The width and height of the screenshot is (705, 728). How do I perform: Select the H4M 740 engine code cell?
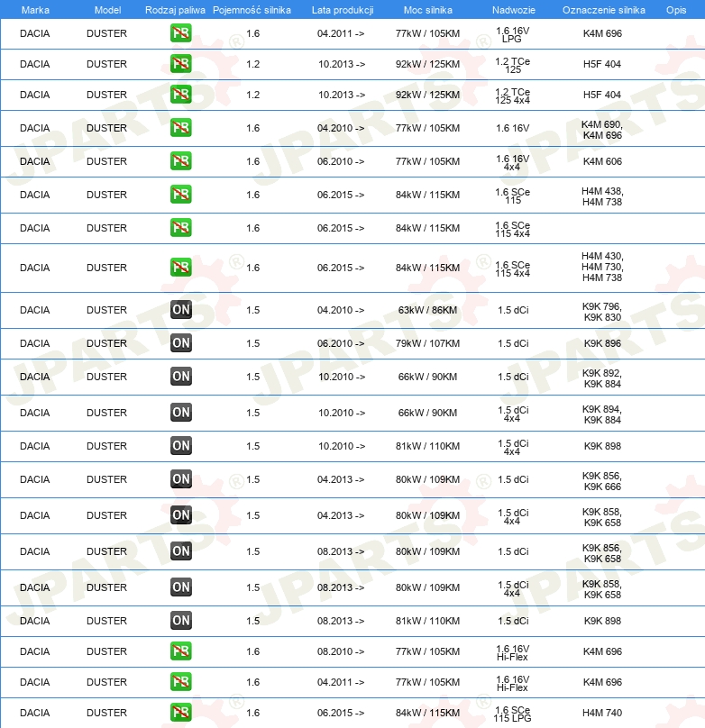tap(602, 714)
